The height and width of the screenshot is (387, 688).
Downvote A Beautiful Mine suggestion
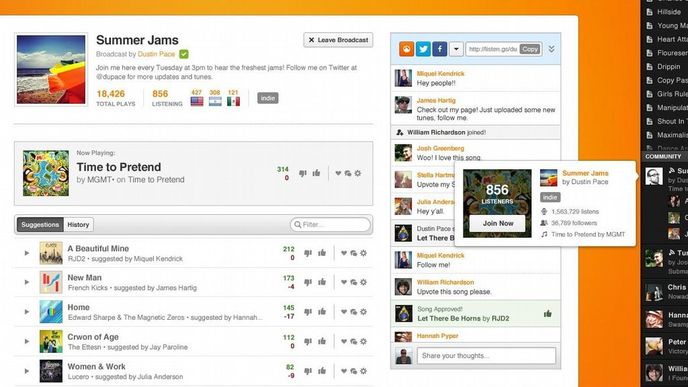(x=308, y=253)
